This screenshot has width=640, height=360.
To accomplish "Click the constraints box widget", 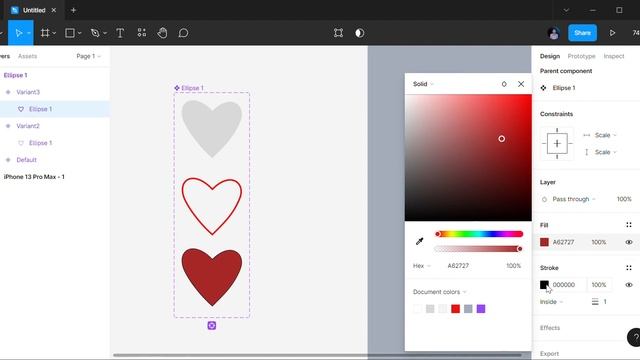I will click(557, 143).
